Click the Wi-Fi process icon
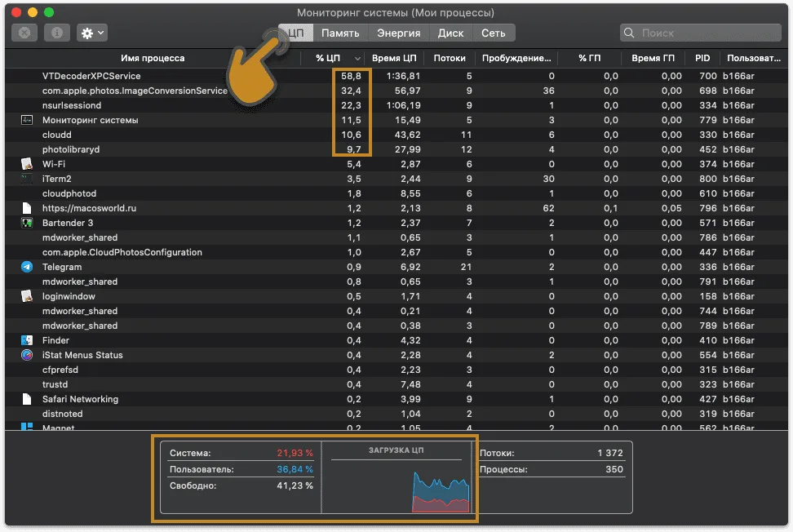 (x=27, y=164)
